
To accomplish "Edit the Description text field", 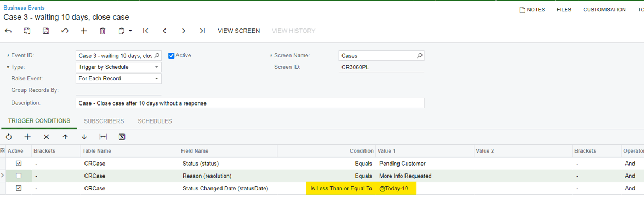I will pos(250,103).
